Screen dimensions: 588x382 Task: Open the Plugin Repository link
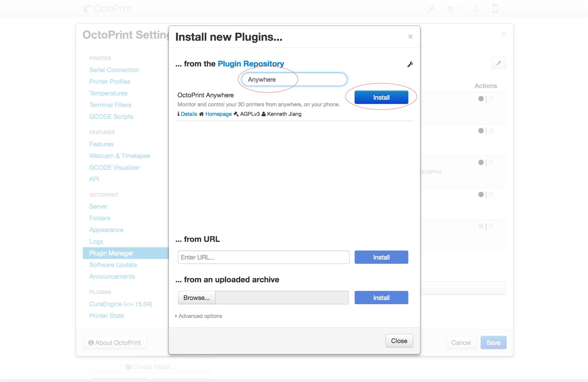pos(251,64)
